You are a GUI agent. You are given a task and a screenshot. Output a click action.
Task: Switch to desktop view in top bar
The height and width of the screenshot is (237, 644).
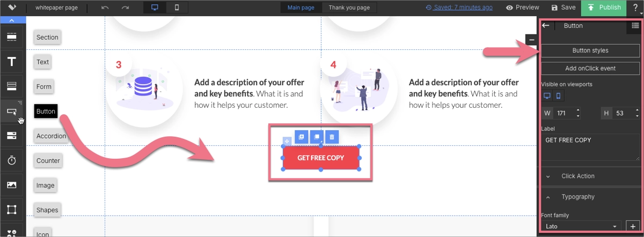(155, 8)
